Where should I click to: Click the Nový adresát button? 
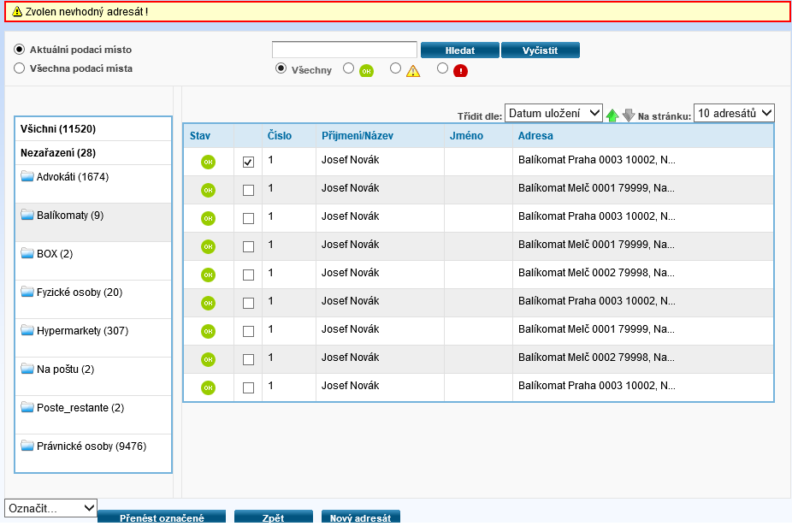pyautogui.click(x=360, y=517)
